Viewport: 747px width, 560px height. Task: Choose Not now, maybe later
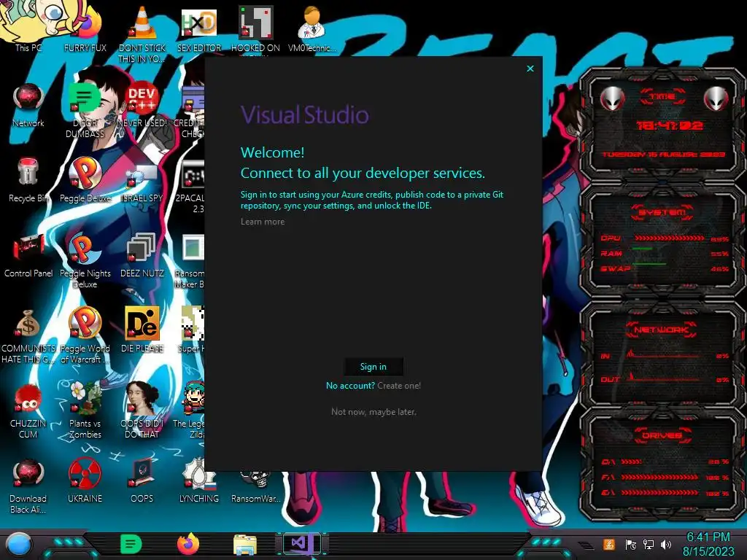[373, 412]
